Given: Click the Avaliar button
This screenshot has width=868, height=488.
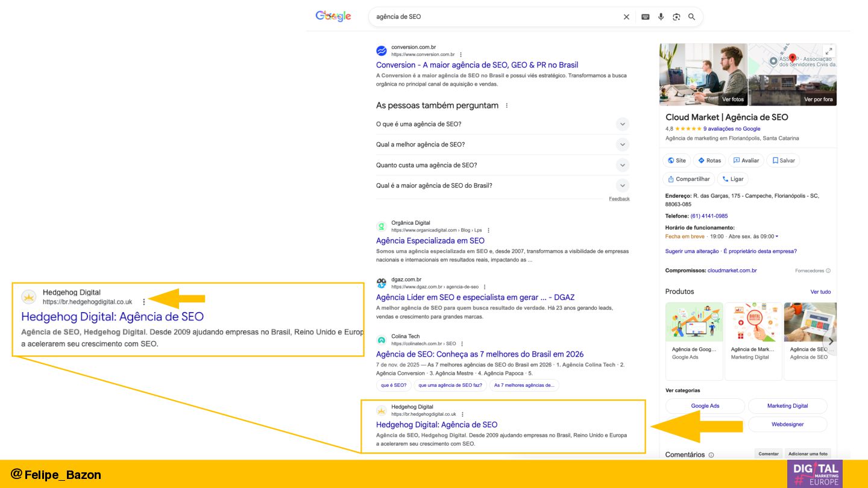Looking at the screenshot, I should (746, 160).
